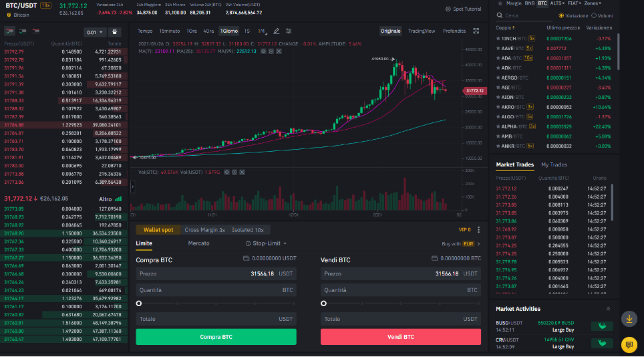Open Stop-Limit order type dropdown
This screenshot has width=644, height=357.
[x=266, y=243]
